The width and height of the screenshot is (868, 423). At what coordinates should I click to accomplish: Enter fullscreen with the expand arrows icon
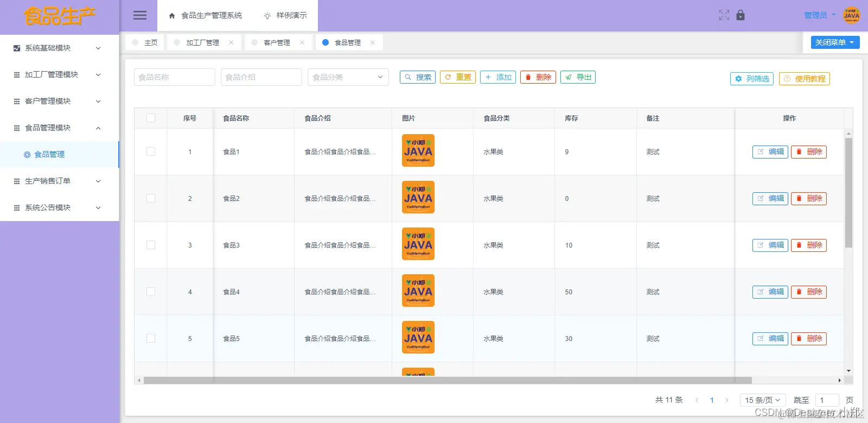coord(724,15)
